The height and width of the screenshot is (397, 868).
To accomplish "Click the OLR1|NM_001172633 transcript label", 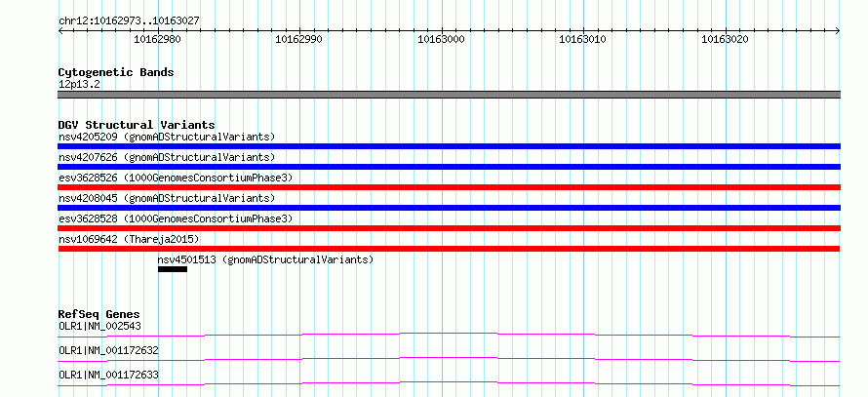I will (x=108, y=375).
